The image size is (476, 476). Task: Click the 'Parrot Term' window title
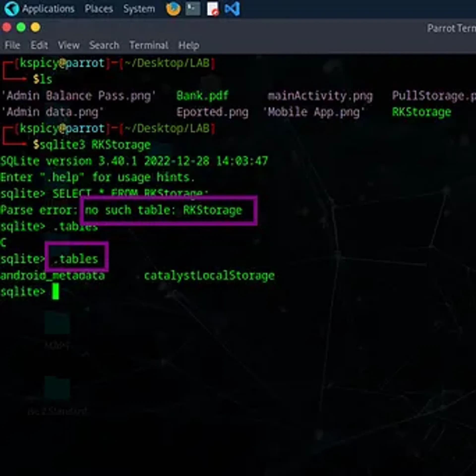coord(451,28)
